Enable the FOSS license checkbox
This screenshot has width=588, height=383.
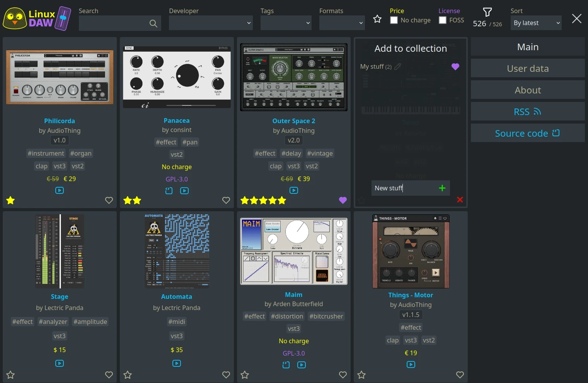click(x=443, y=20)
